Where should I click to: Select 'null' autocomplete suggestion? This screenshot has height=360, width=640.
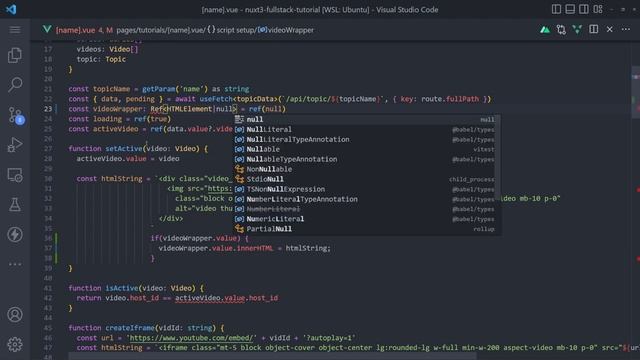[364, 119]
